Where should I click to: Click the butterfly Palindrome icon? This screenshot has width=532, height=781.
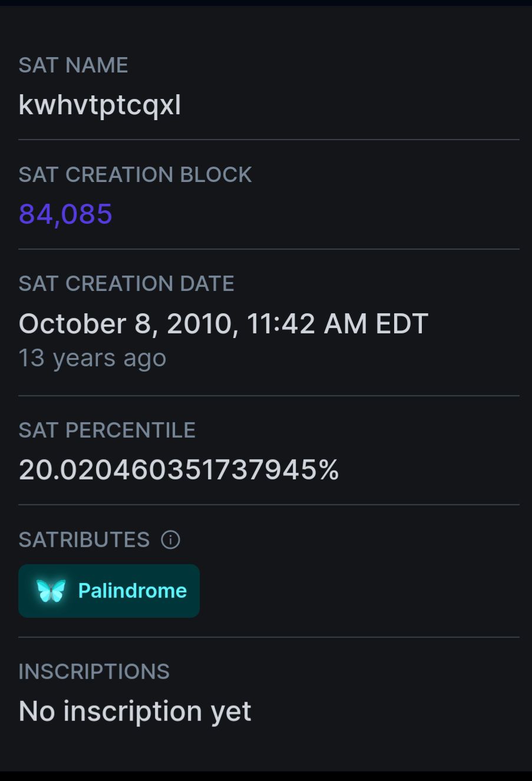pyautogui.click(x=51, y=591)
